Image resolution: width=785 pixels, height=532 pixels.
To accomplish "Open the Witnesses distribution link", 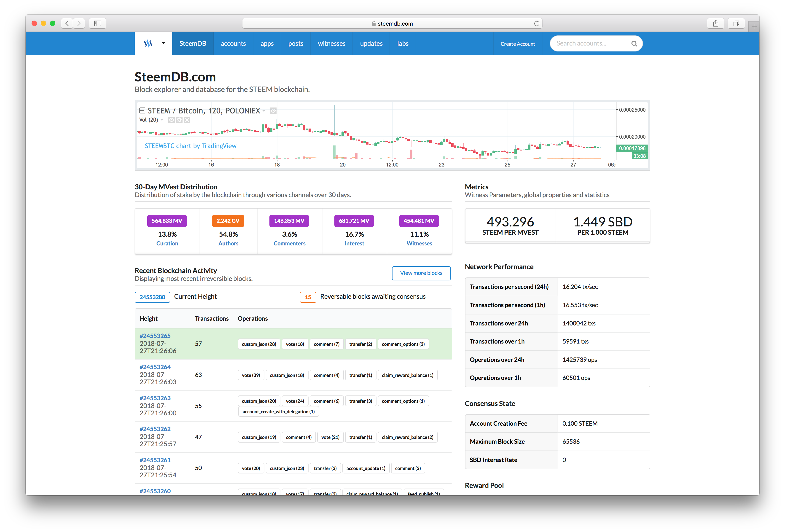I will (419, 243).
